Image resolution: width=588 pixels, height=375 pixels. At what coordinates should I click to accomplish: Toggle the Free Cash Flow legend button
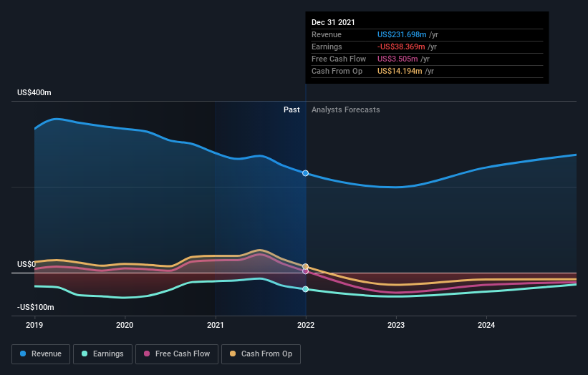(177, 354)
